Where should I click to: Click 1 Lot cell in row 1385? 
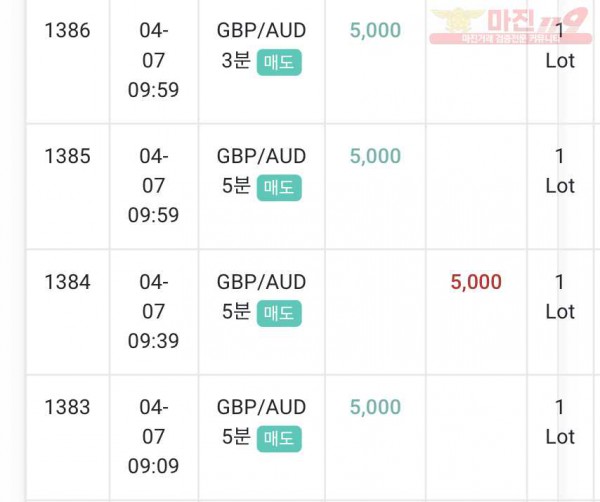point(560,171)
